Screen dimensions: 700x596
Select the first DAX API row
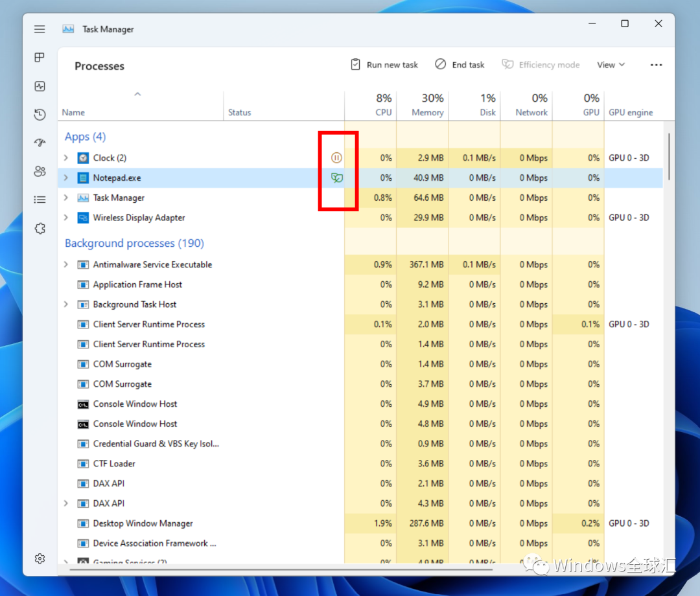click(360, 483)
